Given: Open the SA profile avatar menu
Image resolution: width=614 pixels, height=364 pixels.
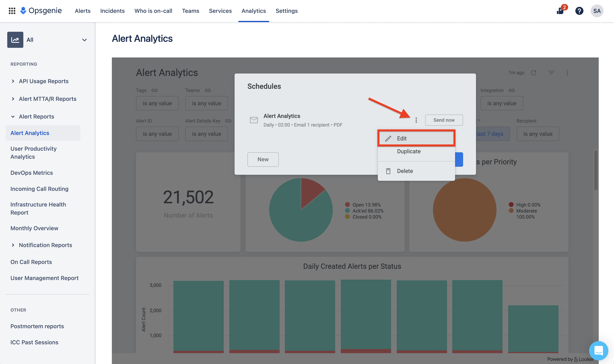Looking at the screenshot, I should coord(597,11).
